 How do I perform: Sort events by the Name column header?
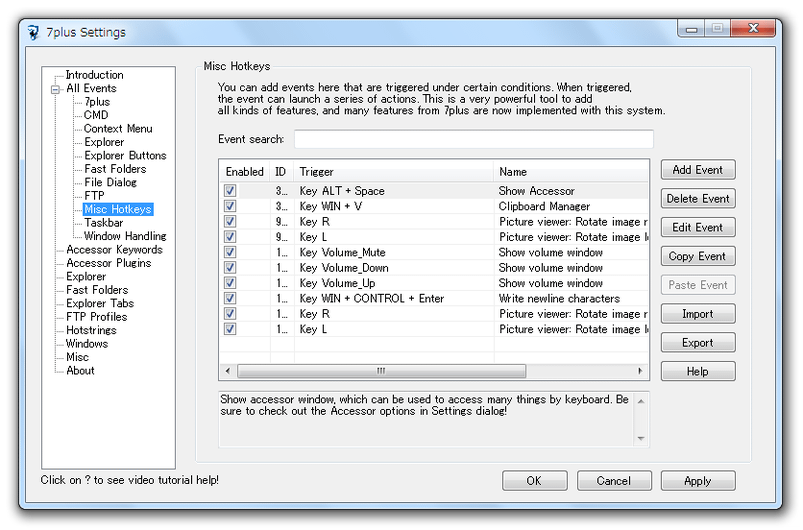point(571,172)
